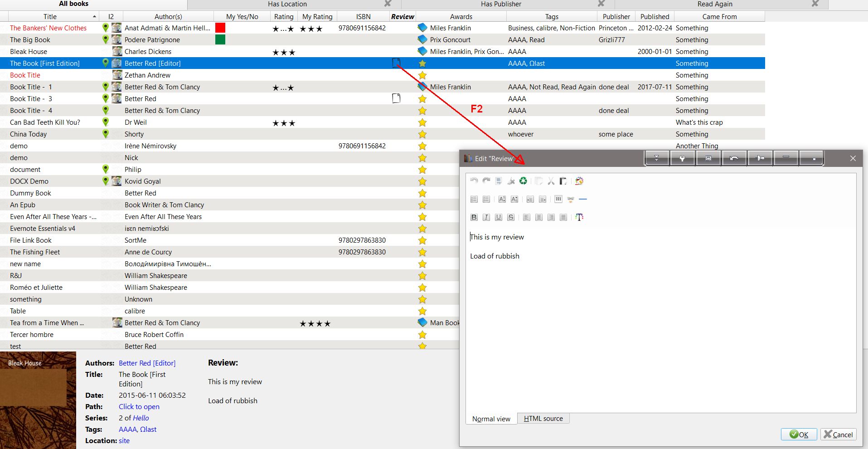The height and width of the screenshot is (449, 868).
Task: Toggle italic formatting
Action: (486, 217)
